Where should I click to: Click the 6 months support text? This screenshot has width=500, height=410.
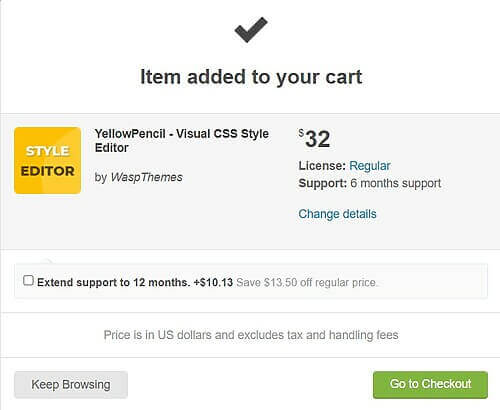(x=396, y=183)
